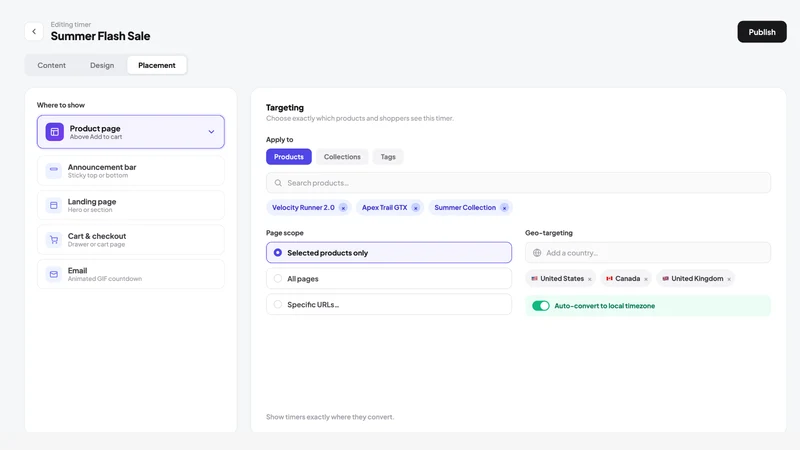Publish the timer

[x=762, y=32]
